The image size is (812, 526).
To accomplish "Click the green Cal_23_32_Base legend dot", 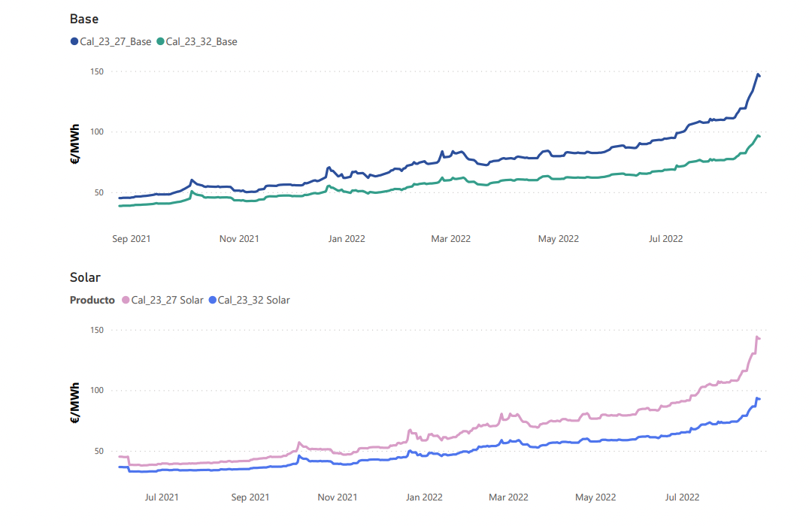I will click(x=161, y=42).
